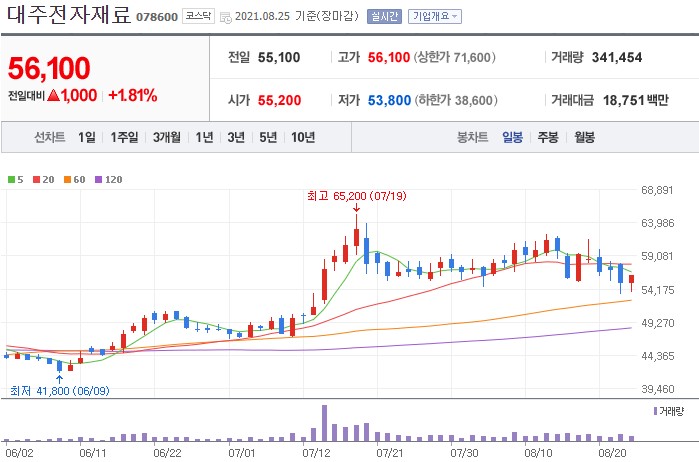The width and height of the screenshot is (699, 462).
Task: Select the 1일 line chart tab
Action: [86, 137]
